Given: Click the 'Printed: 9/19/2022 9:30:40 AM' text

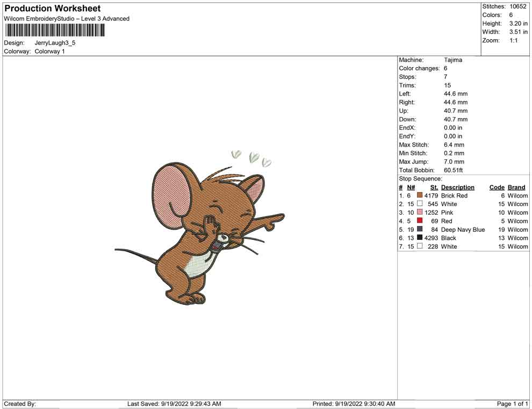Looking at the screenshot, I should (x=354, y=404).
